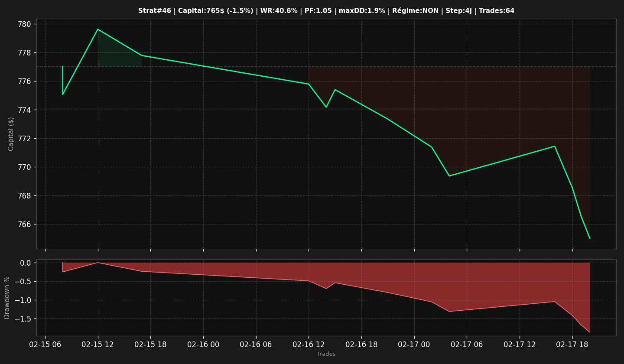Click the "02-15 06" time axis label
Image resolution: width=624 pixels, height=364 pixels.
pos(45,344)
